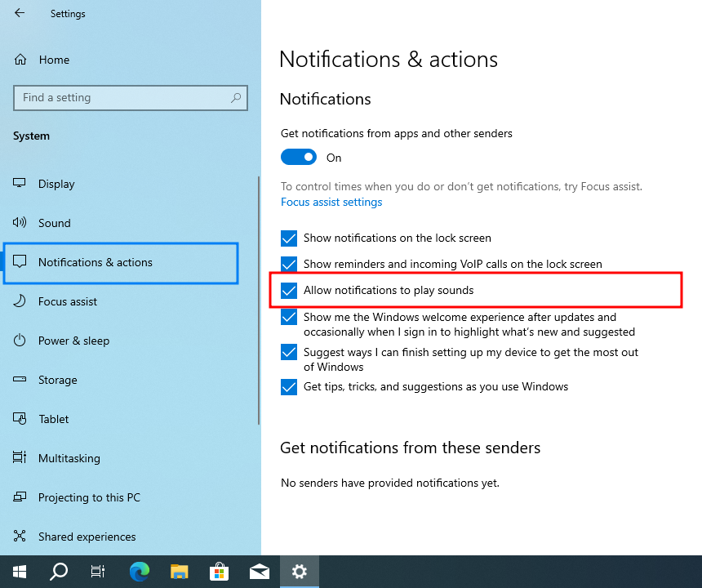Open Multitasking via its windows icon
The image size is (702, 588).
(20, 457)
